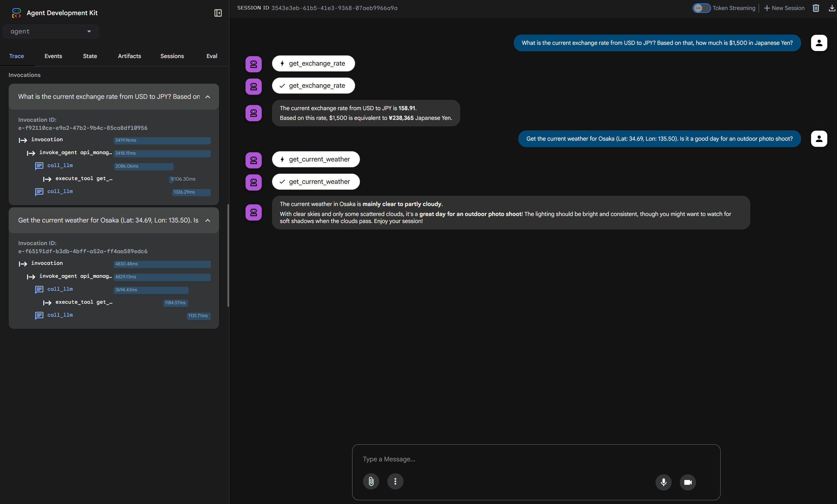The image size is (837, 504).
Task: Click the delete session trash icon
Action: coord(816,8)
